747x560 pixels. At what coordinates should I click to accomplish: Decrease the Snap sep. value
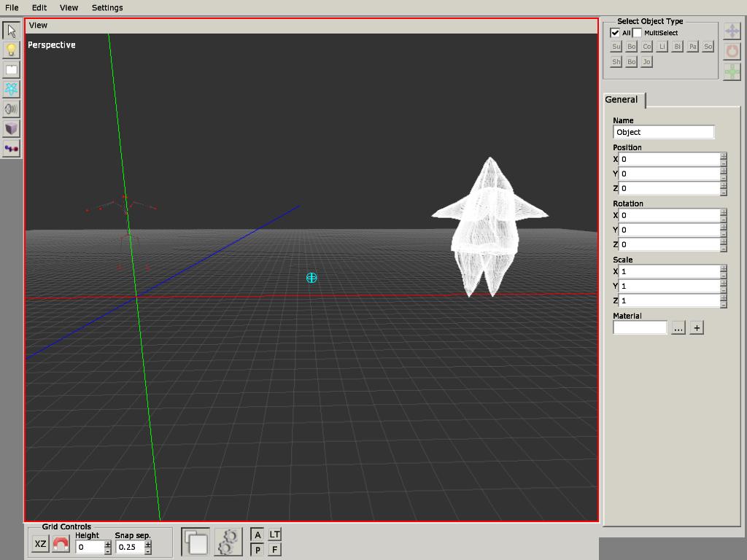(149, 551)
